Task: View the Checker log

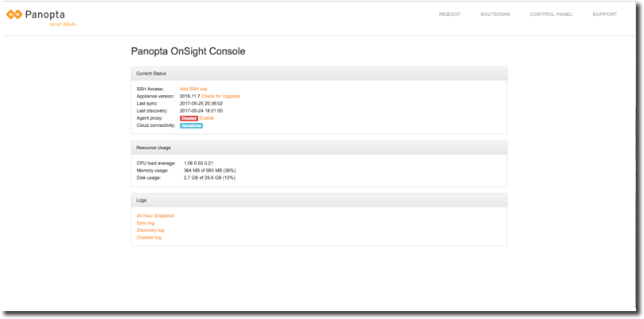Action: point(148,237)
